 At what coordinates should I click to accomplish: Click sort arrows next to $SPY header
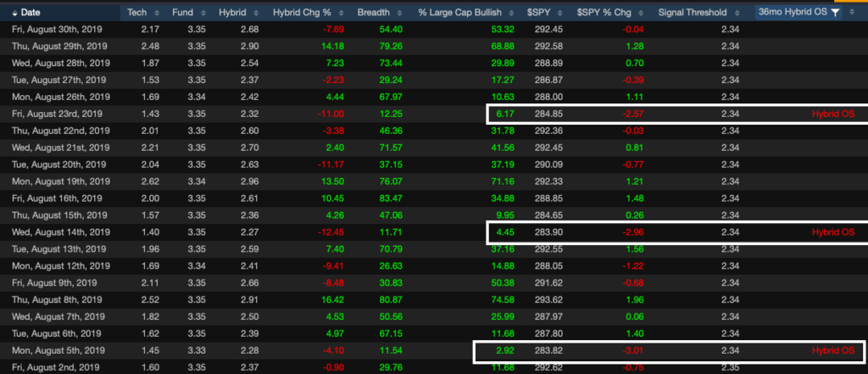(x=561, y=12)
